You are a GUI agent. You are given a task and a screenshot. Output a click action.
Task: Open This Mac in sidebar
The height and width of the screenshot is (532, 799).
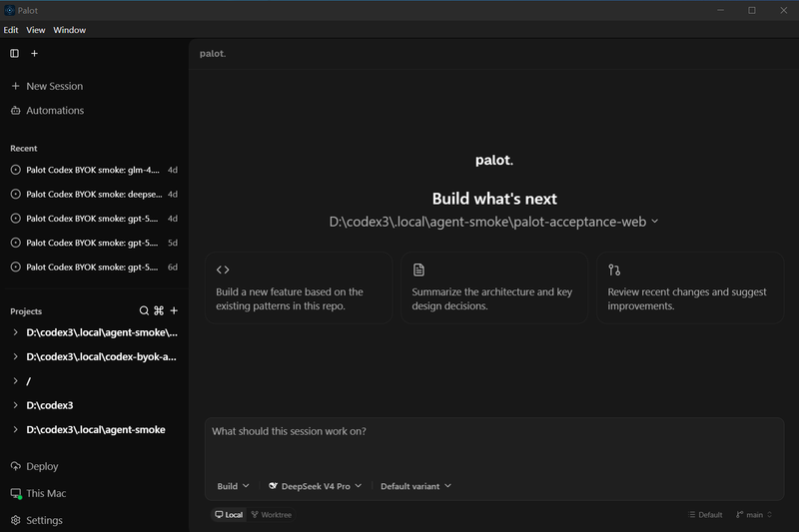(38, 493)
